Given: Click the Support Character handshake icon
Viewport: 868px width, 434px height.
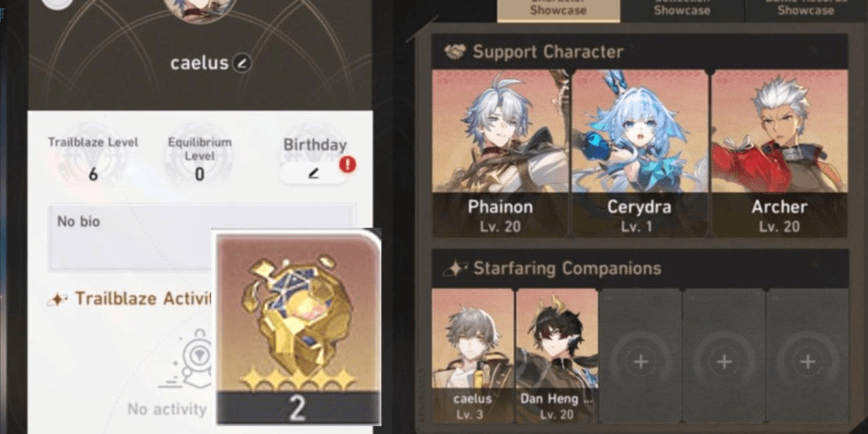Looking at the screenshot, I should click(x=455, y=52).
